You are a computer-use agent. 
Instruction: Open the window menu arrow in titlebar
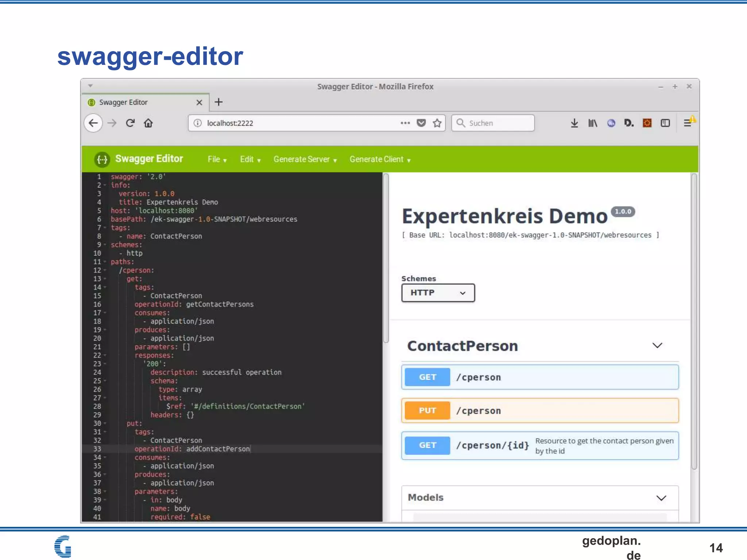point(90,86)
